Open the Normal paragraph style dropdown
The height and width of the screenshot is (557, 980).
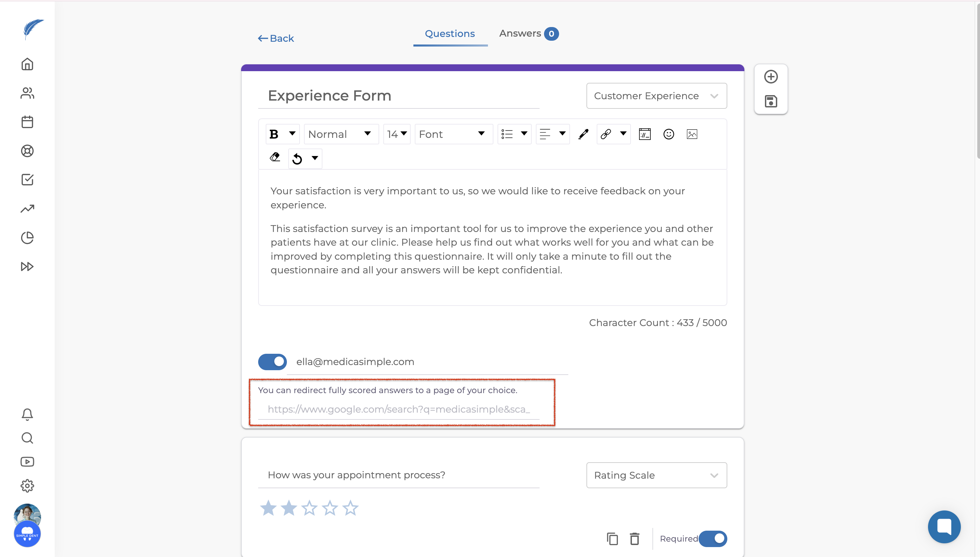pos(340,134)
